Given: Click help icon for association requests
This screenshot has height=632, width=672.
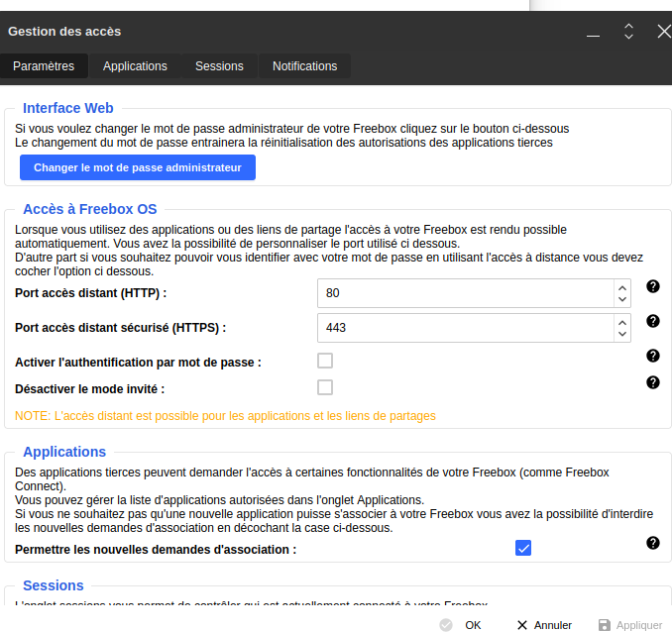Looking at the screenshot, I should (x=653, y=543).
